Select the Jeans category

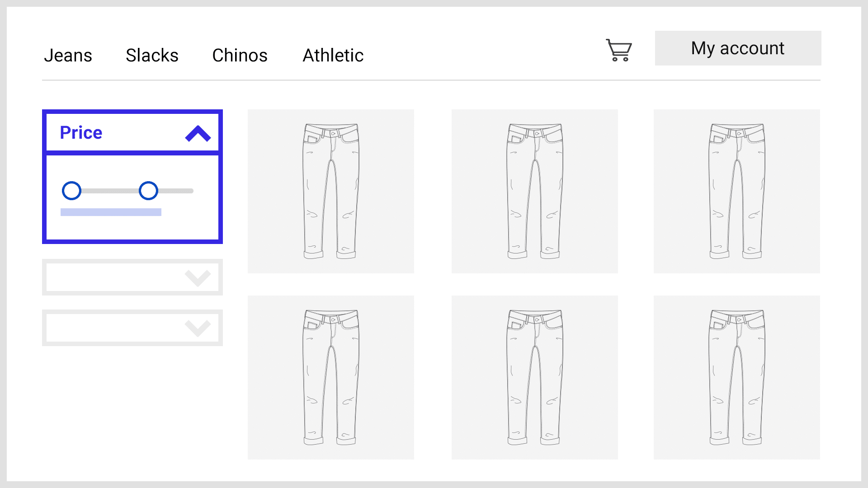[x=68, y=55]
